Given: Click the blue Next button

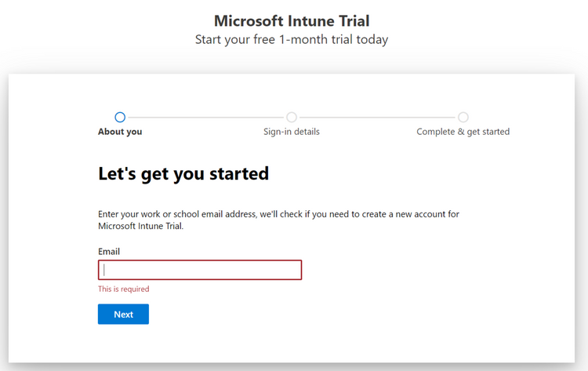Looking at the screenshot, I should (x=123, y=314).
